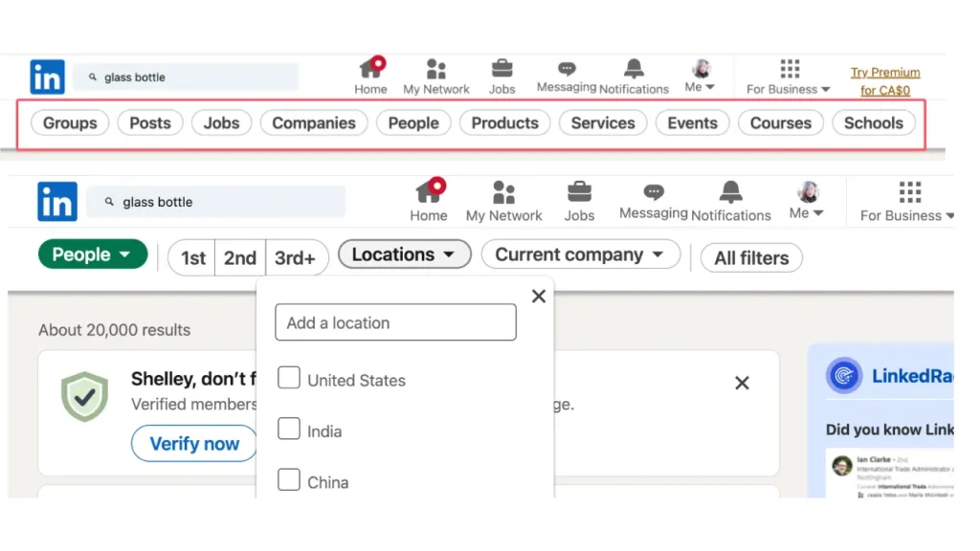Click the green verification shield icon

click(x=84, y=397)
